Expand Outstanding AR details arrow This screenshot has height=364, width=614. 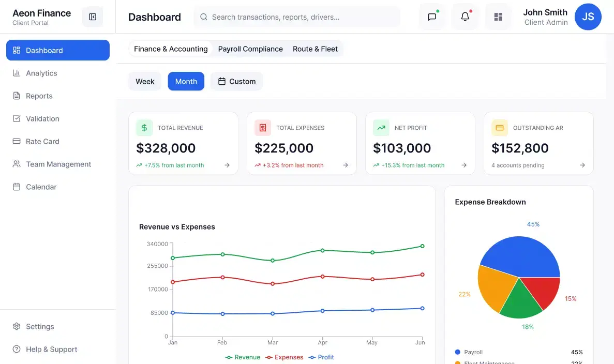click(582, 165)
